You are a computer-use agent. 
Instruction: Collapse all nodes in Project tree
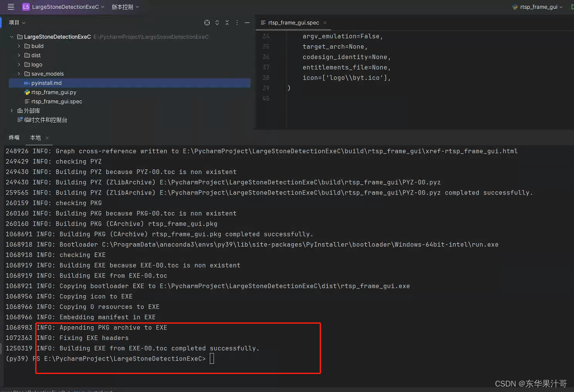(227, 22)
